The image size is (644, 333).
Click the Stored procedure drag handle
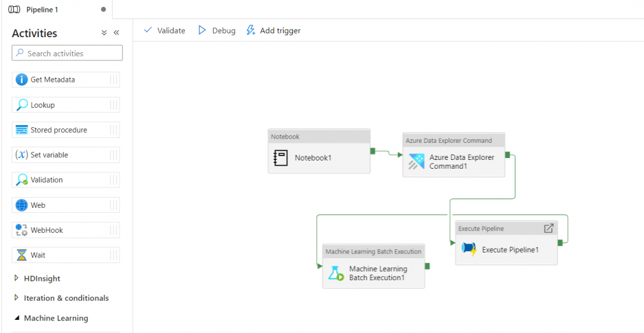(114, 130)
